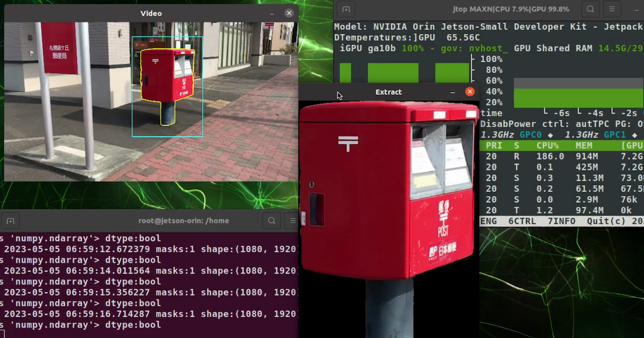Click the log line timestamped 06:59:12.672379
This screenshot has height=338, width=644.
pyautogui.click(x=149, y=249)
